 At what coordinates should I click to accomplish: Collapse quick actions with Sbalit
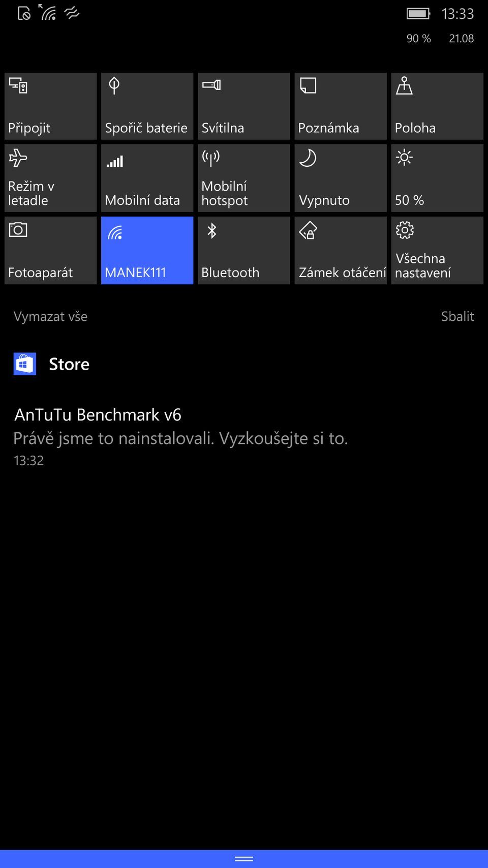[457, 316]
